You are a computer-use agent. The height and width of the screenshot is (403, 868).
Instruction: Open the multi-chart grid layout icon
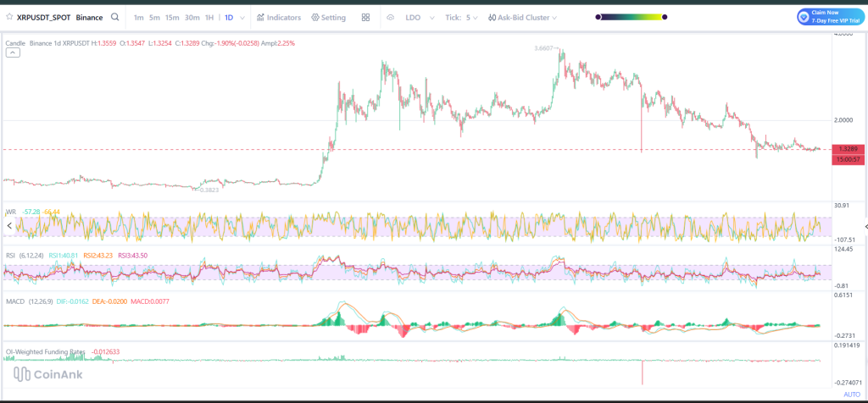pyautogui.click(x=365, y=17)
